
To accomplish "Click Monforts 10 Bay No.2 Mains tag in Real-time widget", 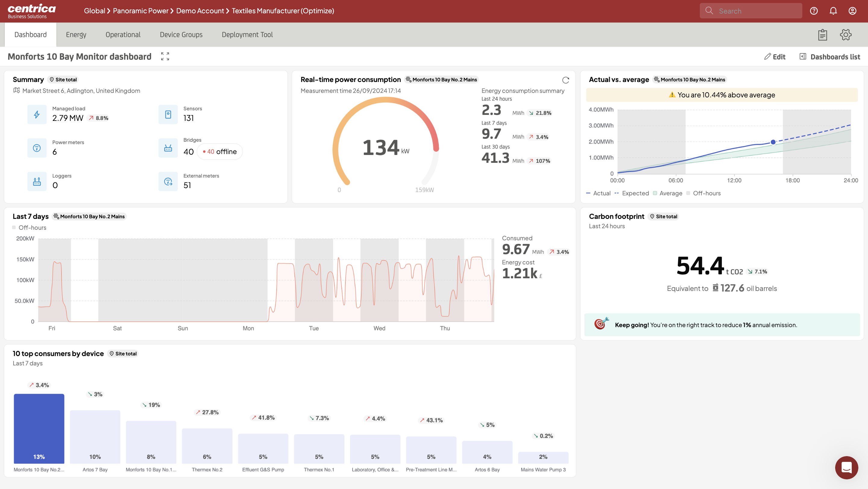I will (x=442, y=80).
